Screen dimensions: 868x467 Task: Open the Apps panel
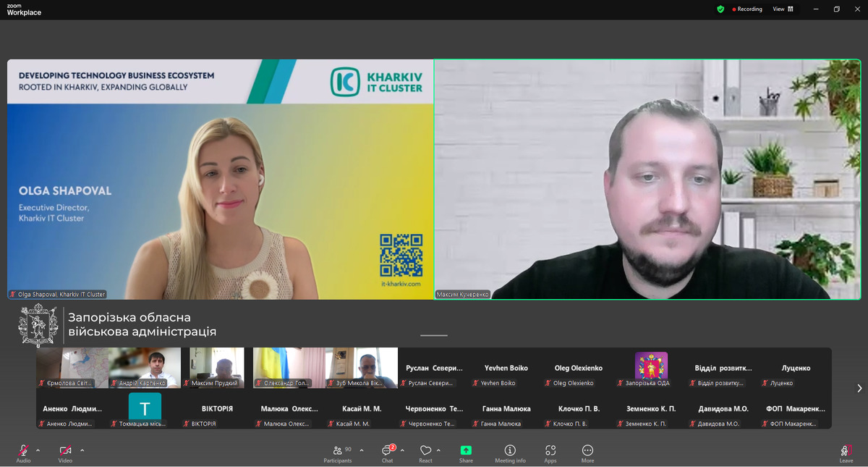coord(550,453)
